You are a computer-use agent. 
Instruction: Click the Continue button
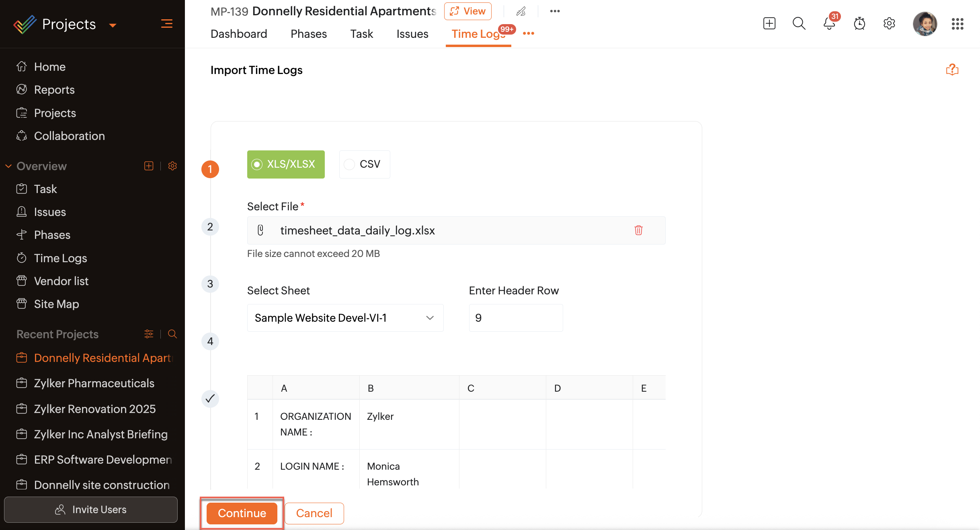tap(242, 513)
